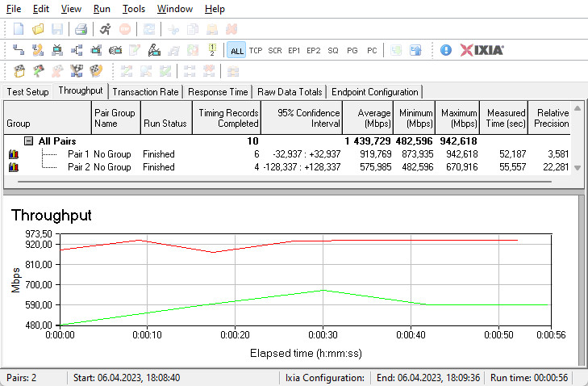This screenshot has width=588, height=386.
Task: Click the blue info icon
Action: [446, 50]
